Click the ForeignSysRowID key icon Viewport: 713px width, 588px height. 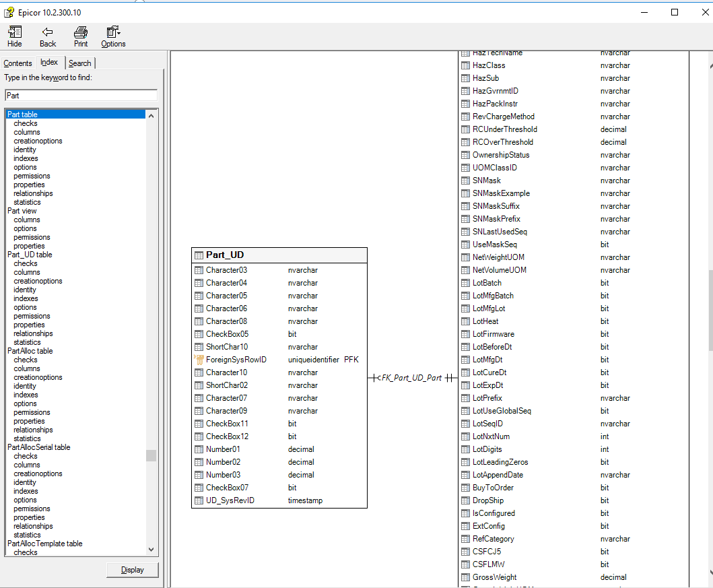[199, 360]
